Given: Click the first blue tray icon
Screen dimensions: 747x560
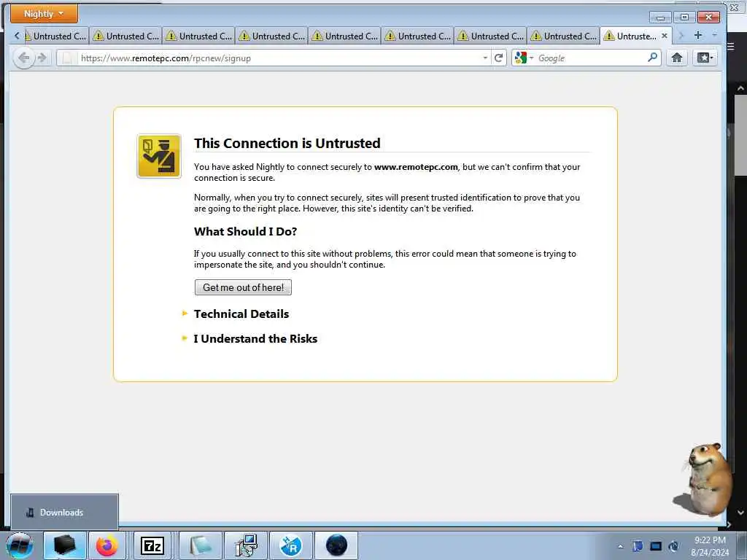Looking at the screenshot, I should click(638, 546).
